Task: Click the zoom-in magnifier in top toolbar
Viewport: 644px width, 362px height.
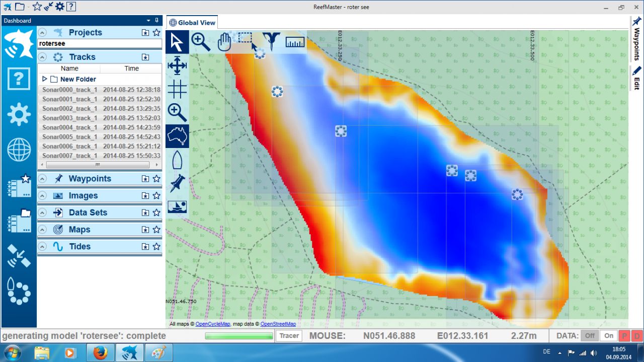Action: click(201, 42)
